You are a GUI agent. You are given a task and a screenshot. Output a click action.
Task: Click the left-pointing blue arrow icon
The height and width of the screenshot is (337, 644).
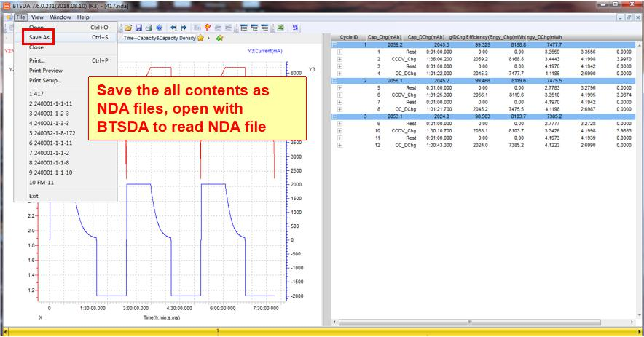173,28
